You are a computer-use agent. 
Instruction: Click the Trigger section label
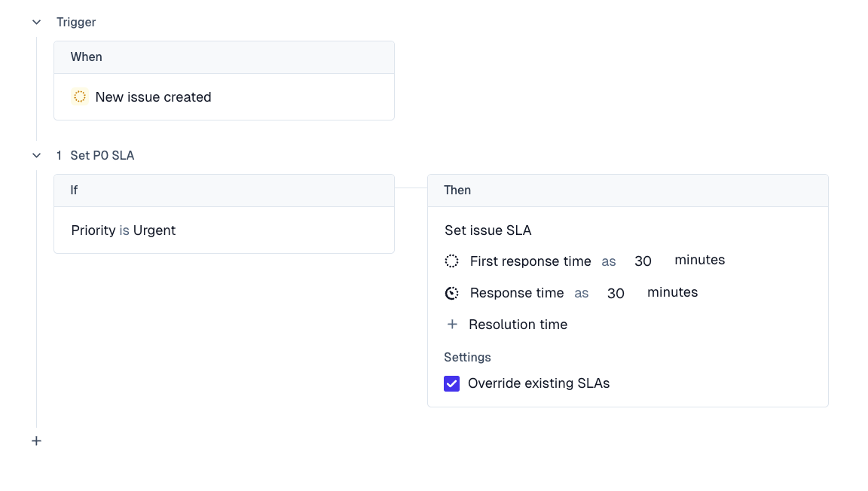[x=76, y=23]
